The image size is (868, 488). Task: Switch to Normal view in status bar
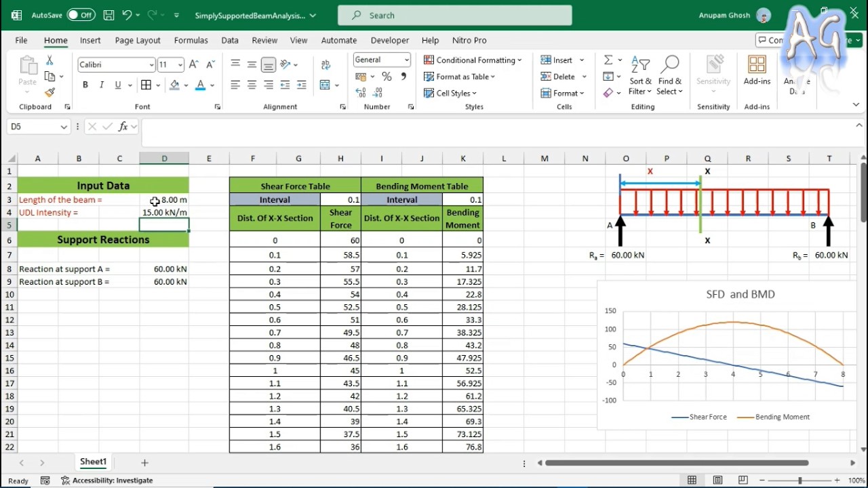[692, 481]
